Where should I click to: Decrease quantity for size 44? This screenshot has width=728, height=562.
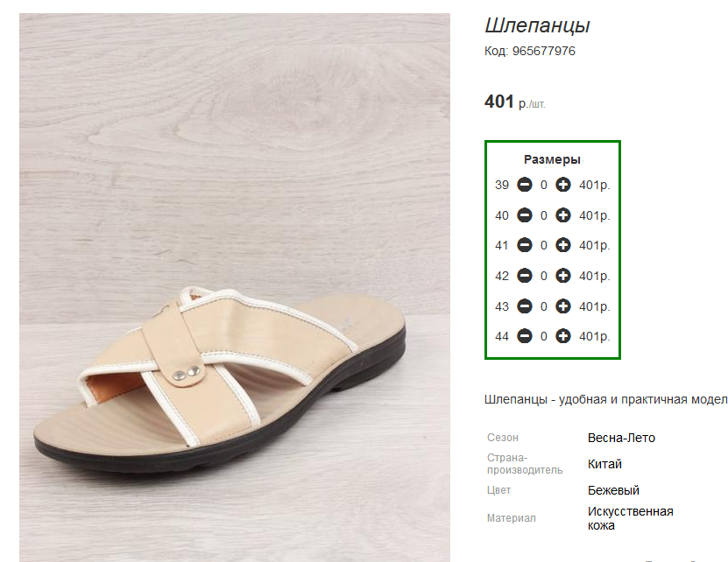525,336
